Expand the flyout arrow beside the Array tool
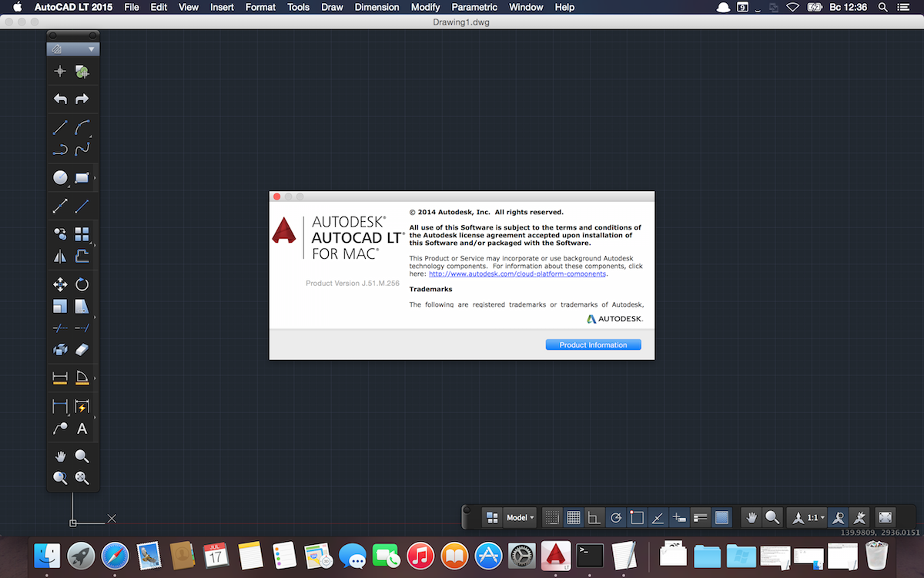The width and height of the screenshot is (924, 578). click(x=95, y=245)
